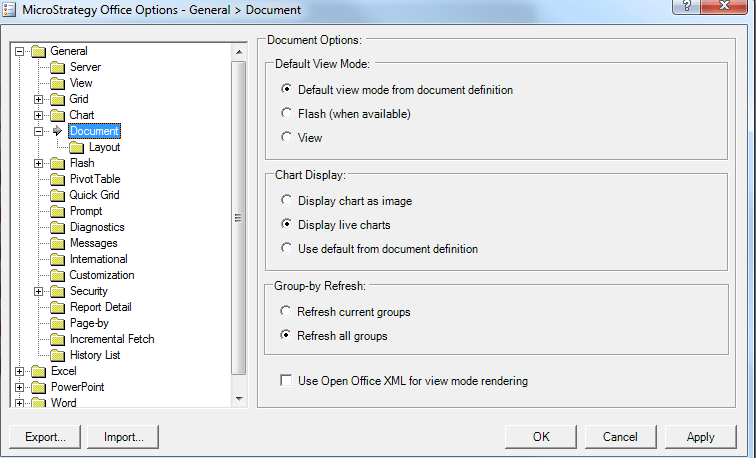Click the PowerPoint folder icon
The image size is (756, 458).
click(38, 387)
